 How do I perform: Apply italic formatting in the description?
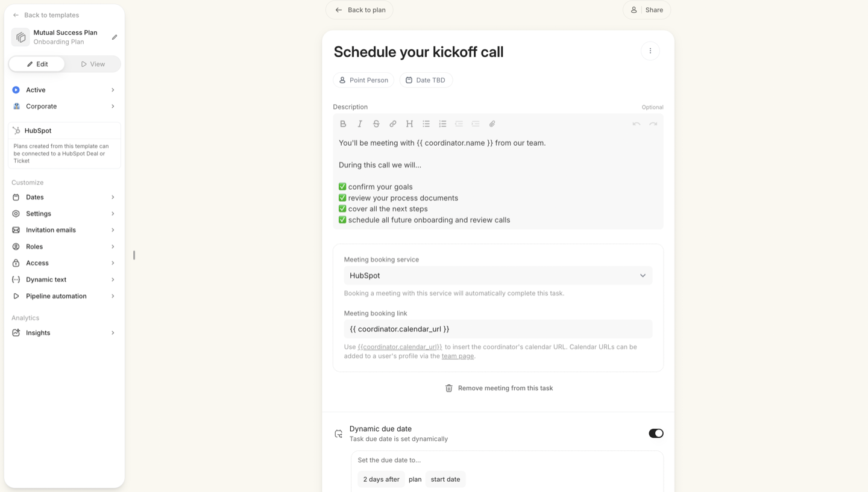pos(360,124)
